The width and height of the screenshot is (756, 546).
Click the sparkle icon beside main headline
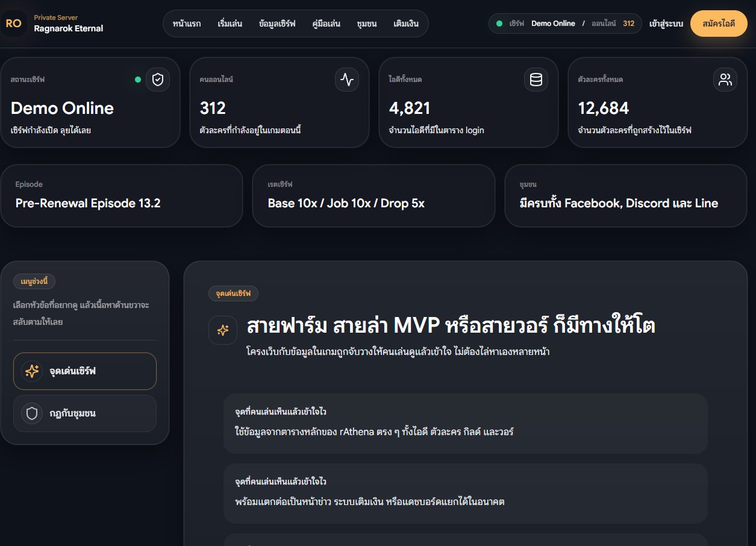[x=223, y=330]
